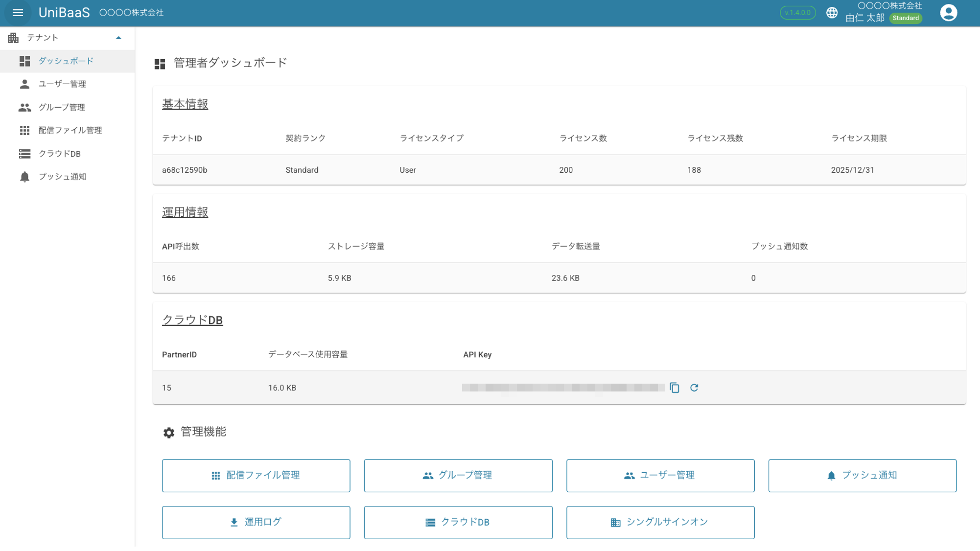
Task: Copy the API Key with copy icon
Action: (675, 388)
